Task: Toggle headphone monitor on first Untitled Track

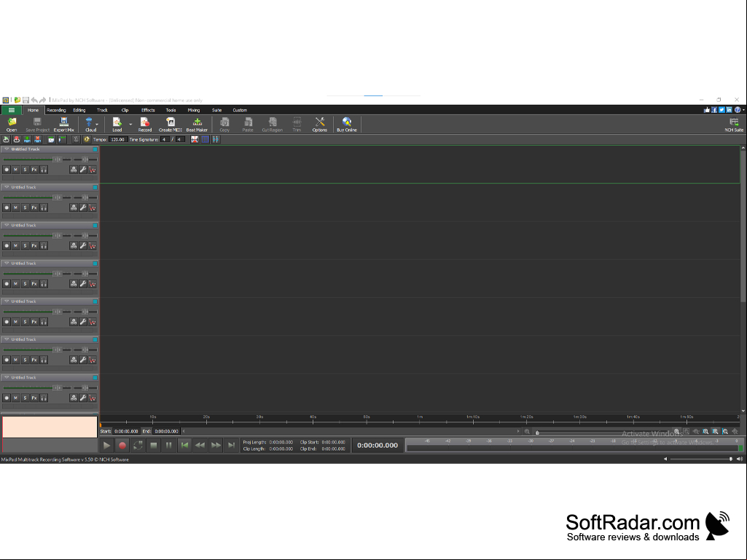Action: 44,170
